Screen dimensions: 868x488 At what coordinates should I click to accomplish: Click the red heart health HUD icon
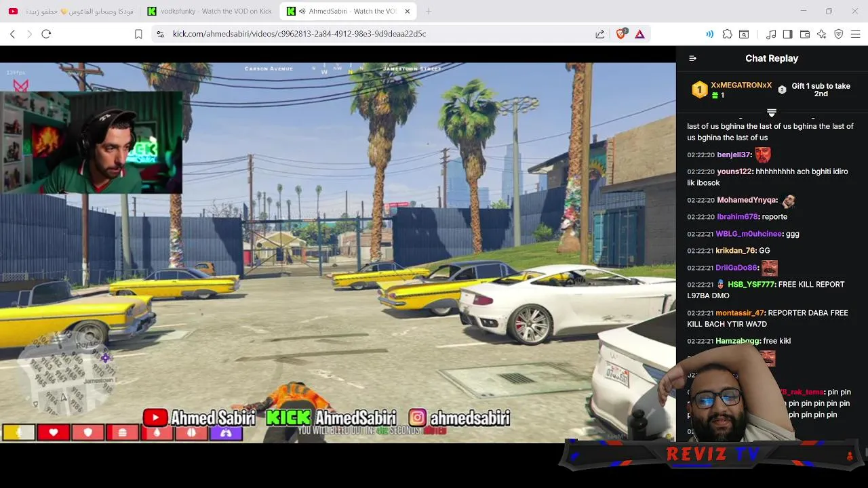point(54,432)
